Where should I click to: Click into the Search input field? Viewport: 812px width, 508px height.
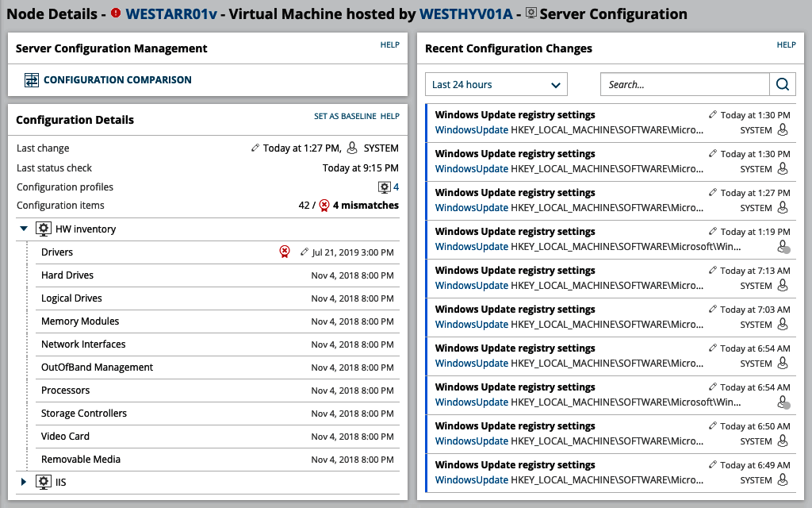(684, 84)
